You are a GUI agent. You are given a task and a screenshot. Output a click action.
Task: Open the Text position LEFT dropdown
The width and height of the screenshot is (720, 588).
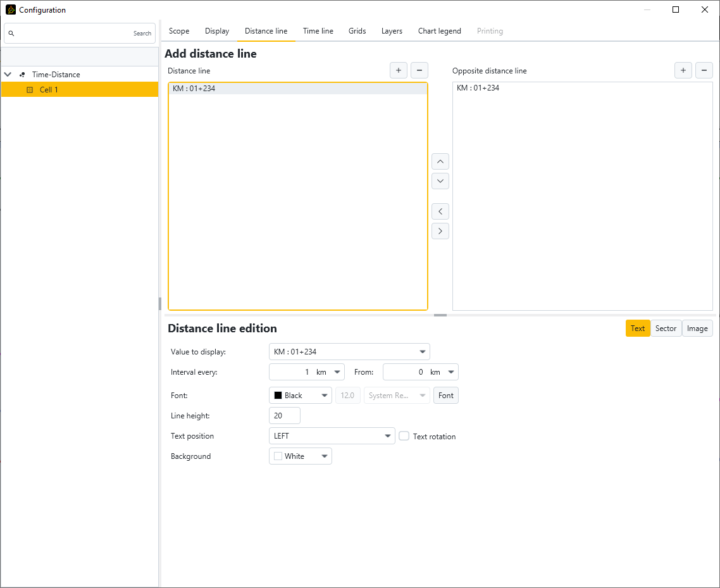(x=332, y=436)
